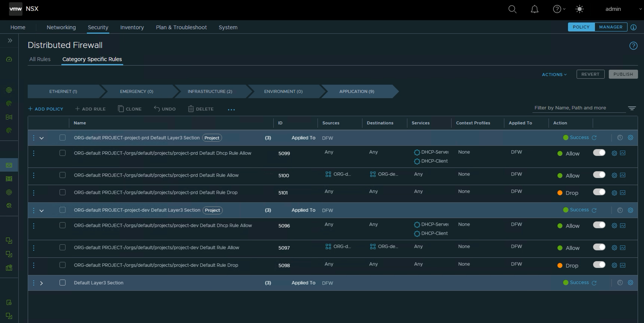Screen dimensions: 644x323
Task: Show statistics graph for rule 5097
Action: coord(623,248)
